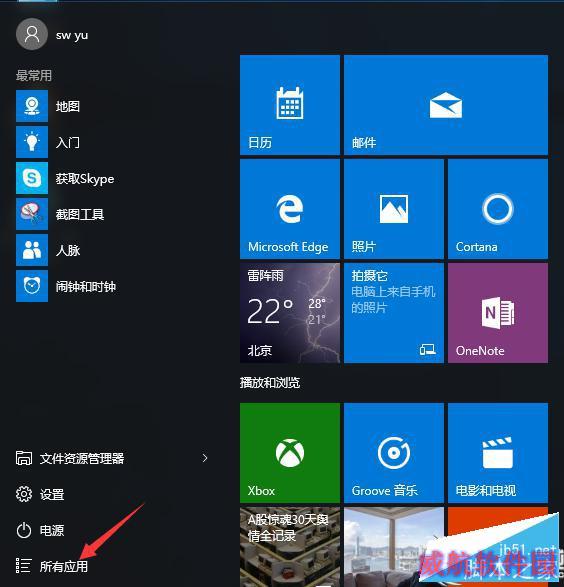Viewport: 564px width, 587px height.
Task: Click the Power (电源) icon
Action: click(x=24, y=530)
